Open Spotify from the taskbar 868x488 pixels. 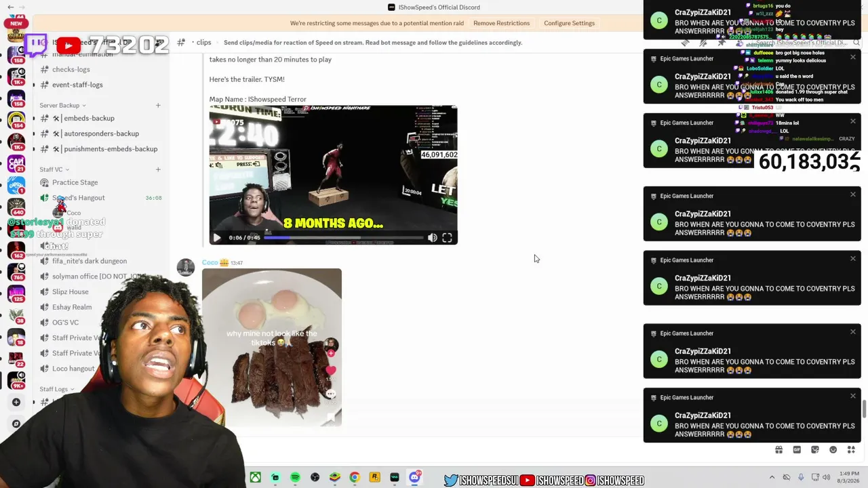tap(295, 478)
